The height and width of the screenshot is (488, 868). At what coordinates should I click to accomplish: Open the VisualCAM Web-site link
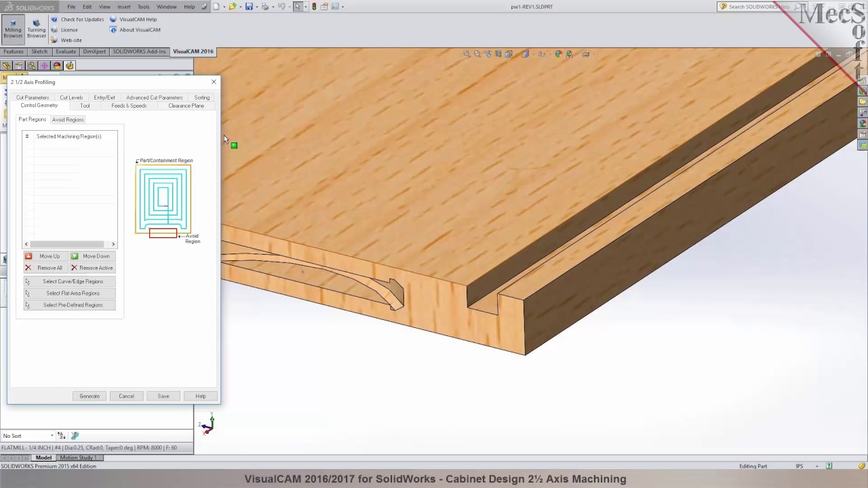click(66, 40)
